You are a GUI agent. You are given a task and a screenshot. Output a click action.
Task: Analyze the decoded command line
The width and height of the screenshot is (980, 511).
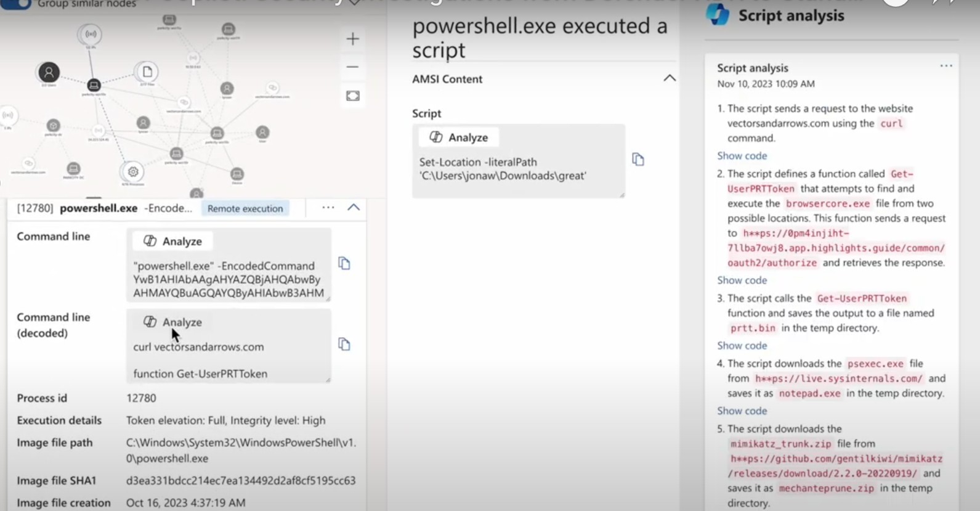point(172,322)
